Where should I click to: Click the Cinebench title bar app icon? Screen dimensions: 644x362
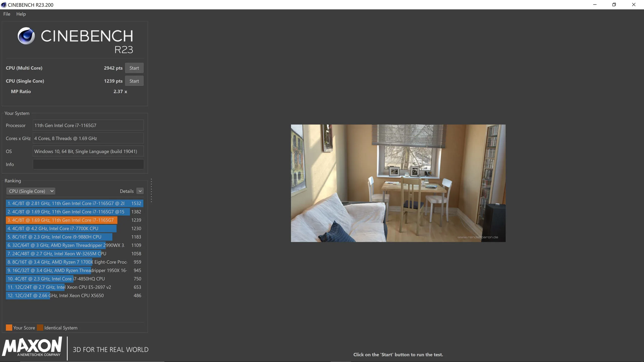4,5
